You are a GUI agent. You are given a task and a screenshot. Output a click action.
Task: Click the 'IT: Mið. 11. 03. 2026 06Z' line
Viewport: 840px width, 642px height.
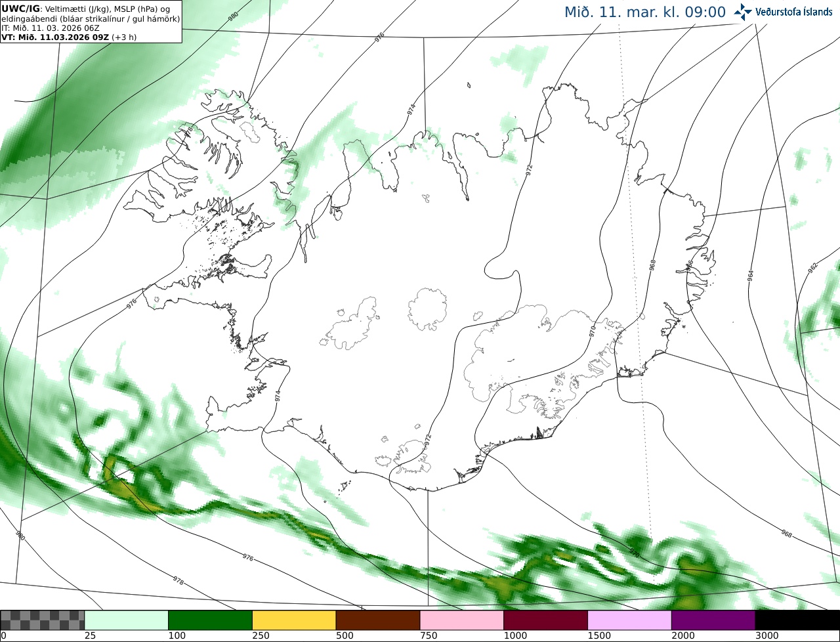[51, 28]
